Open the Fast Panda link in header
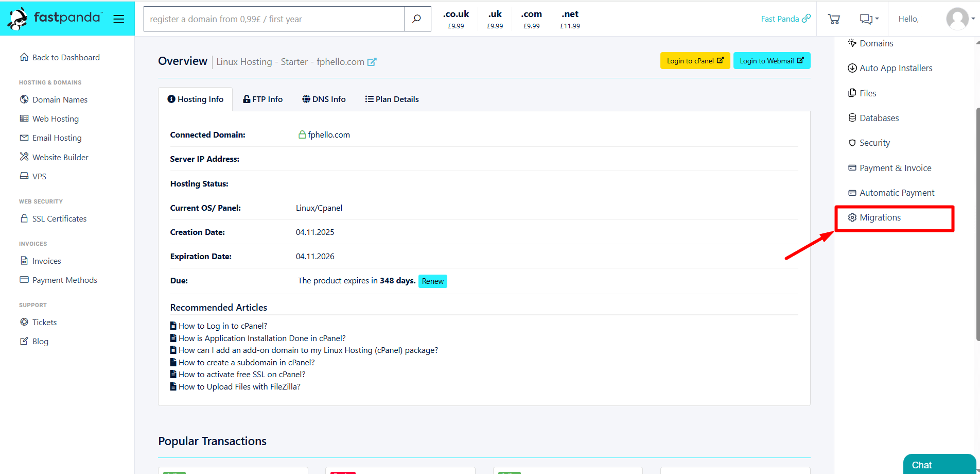Screen dimensions: 980x474 (785, 19)
